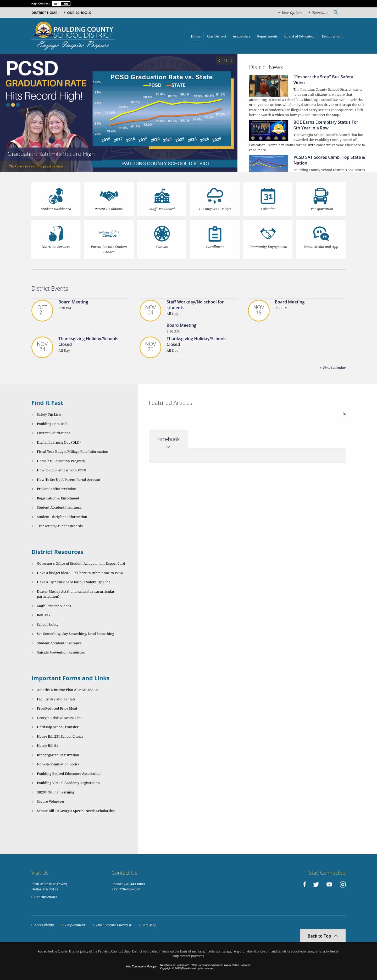Click the bus safety video thumbnail
Screen dimensions: 377x980
[x=268, y=86]
